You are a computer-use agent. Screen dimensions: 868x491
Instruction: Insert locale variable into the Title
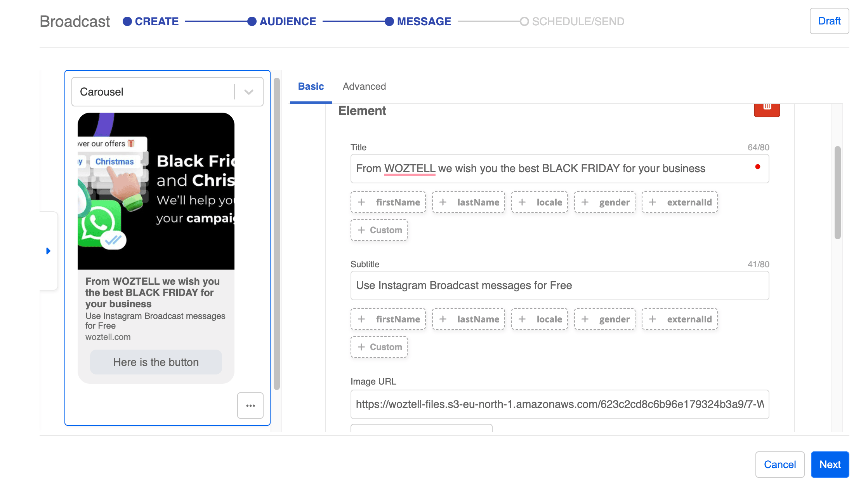pos(539,202)
